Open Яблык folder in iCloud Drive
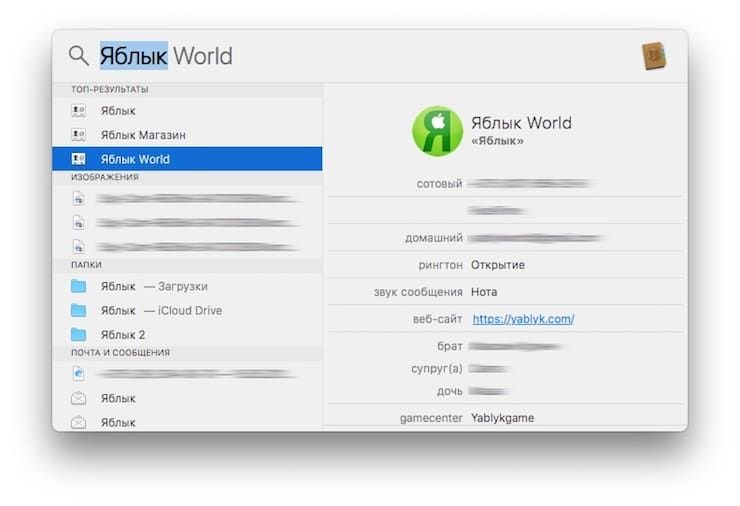The image size is (740, 506). [x=187, y=311]
